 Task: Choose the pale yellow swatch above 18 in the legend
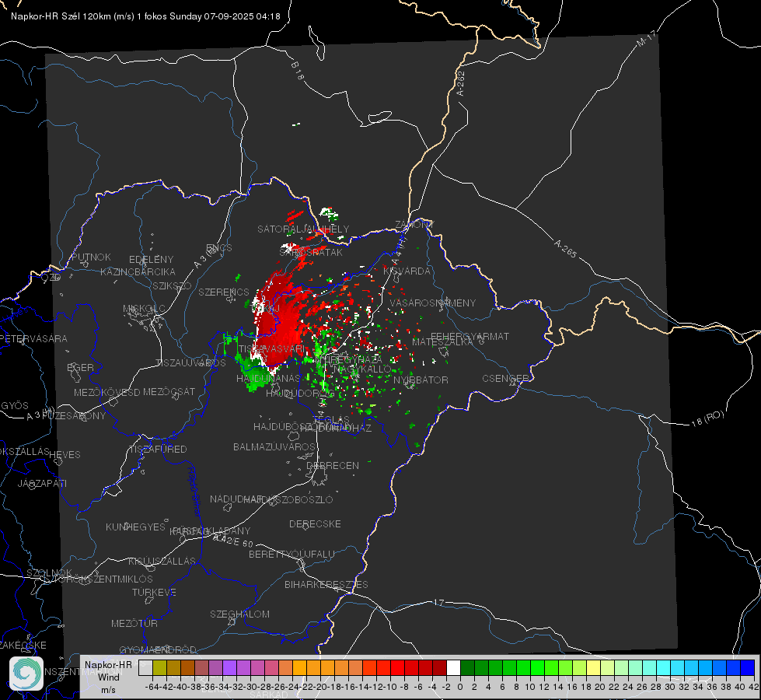coord(594,667)
